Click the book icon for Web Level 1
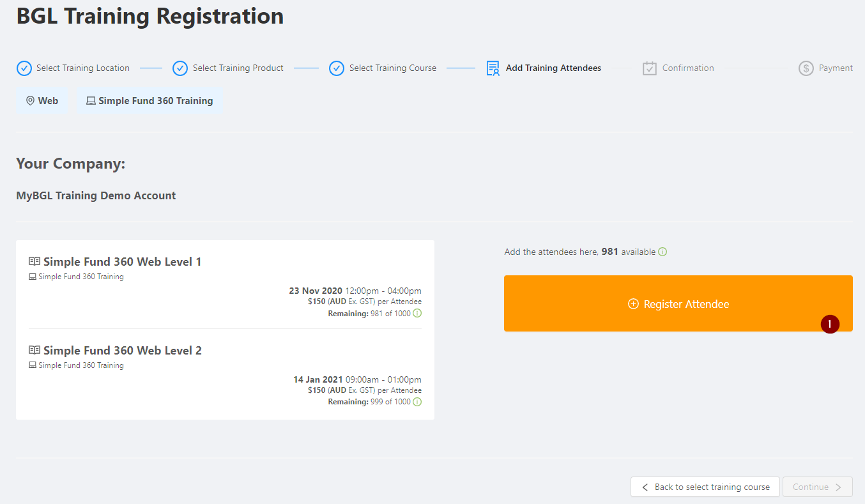Image resolution: width=865 pixels, height=504 pixels. [34, 261]
